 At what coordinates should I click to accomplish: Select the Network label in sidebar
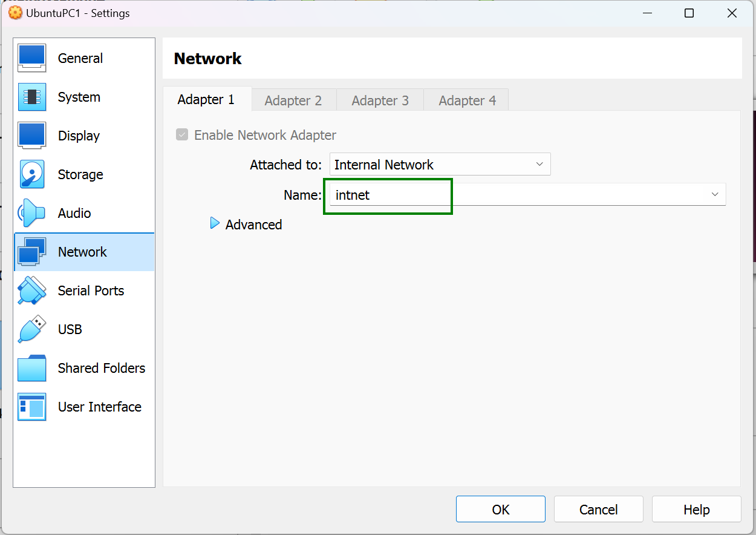[x=82, y=252]
